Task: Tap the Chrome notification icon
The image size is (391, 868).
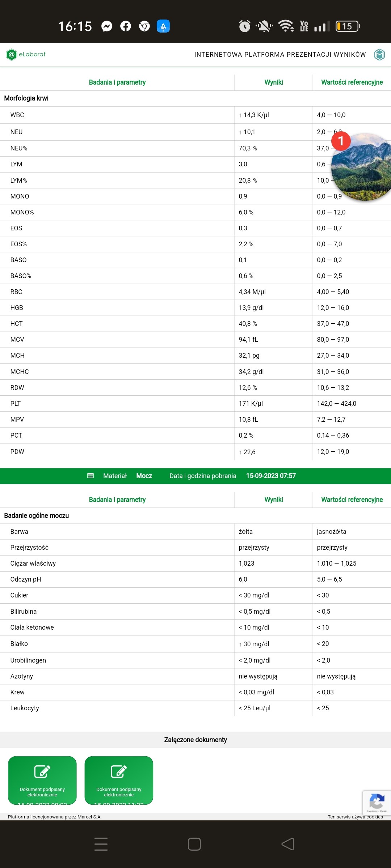Action: 144,26
